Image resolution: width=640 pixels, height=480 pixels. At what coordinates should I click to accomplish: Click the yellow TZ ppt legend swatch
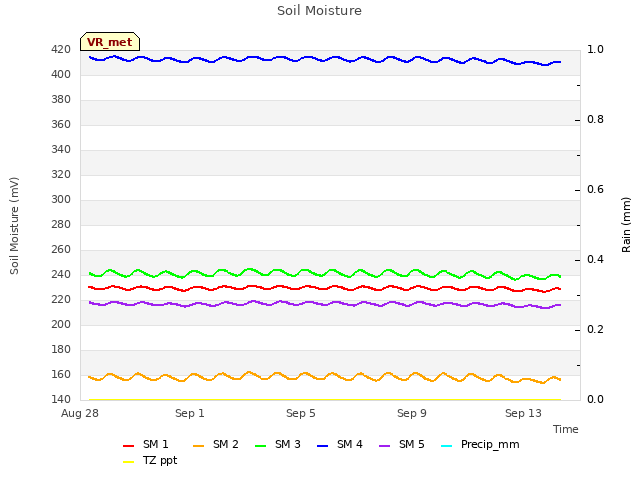click(128, 462)
